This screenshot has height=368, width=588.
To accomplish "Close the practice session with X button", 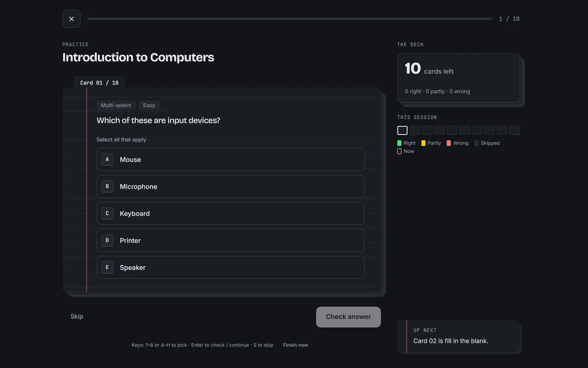I will [71, 19].
